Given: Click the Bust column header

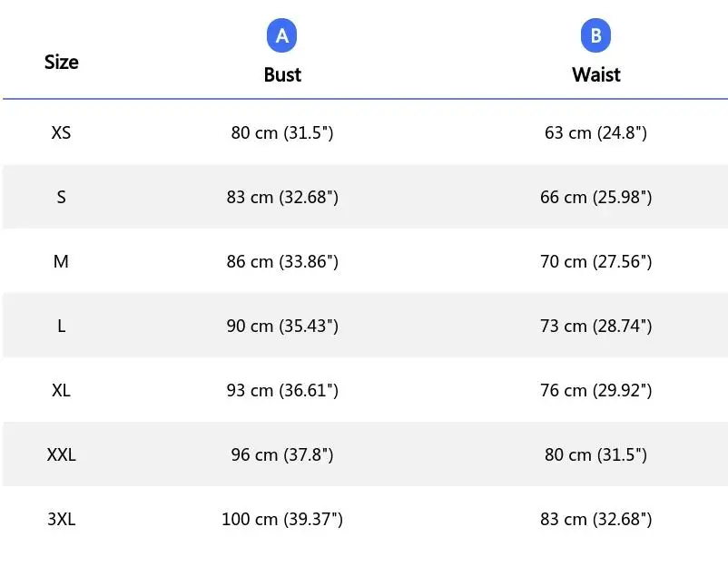Looking at the screenshot, I should pyautogui.click(x=282, y=74).
